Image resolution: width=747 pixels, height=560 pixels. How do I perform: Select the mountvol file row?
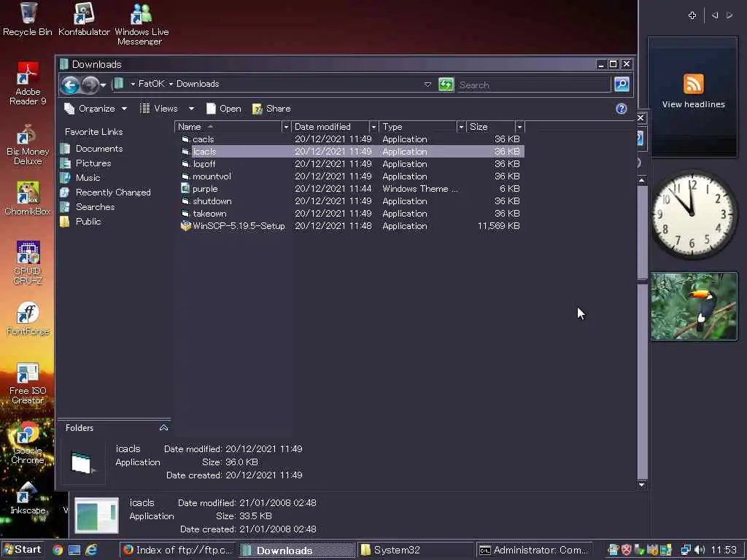350,176
